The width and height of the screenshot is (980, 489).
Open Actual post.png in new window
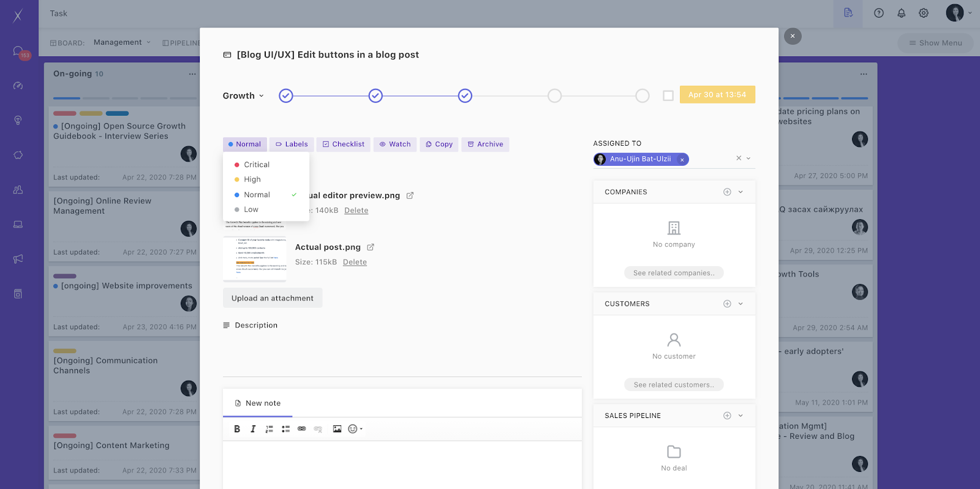click(371, 247)
